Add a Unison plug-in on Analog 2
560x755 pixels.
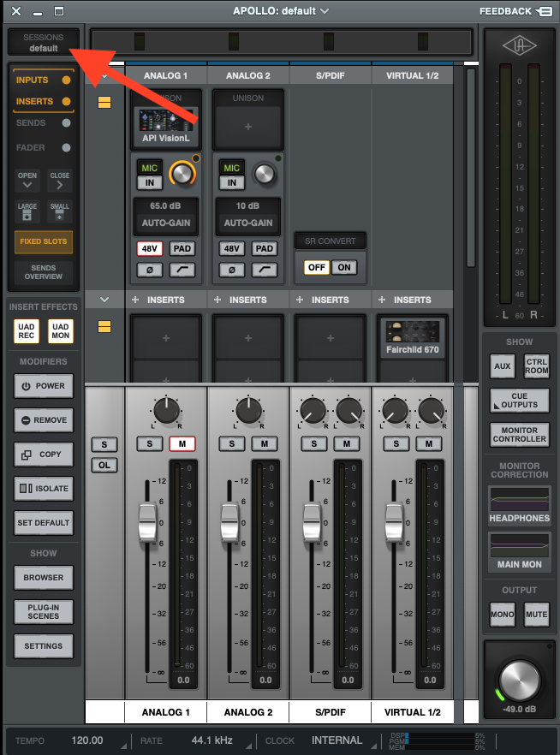248,127
